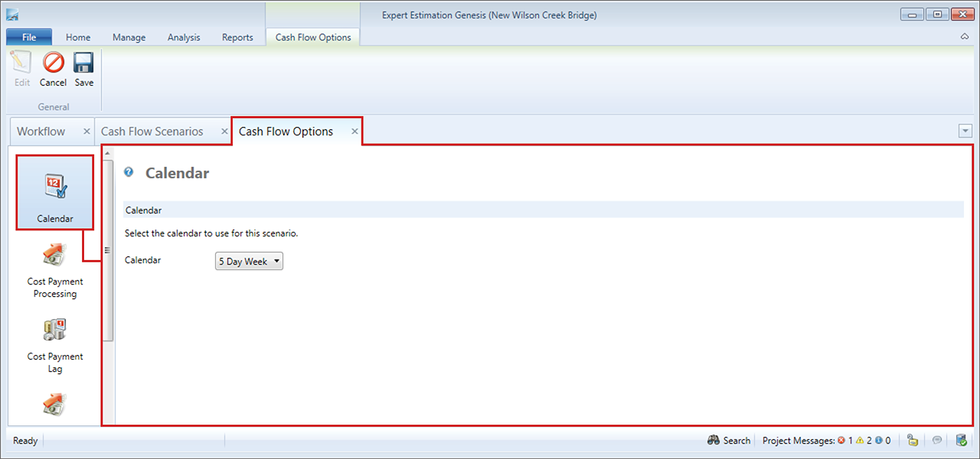Click the red error messages indicator
This screenshot has width=980, height=459.
click(x=844, y=441)
